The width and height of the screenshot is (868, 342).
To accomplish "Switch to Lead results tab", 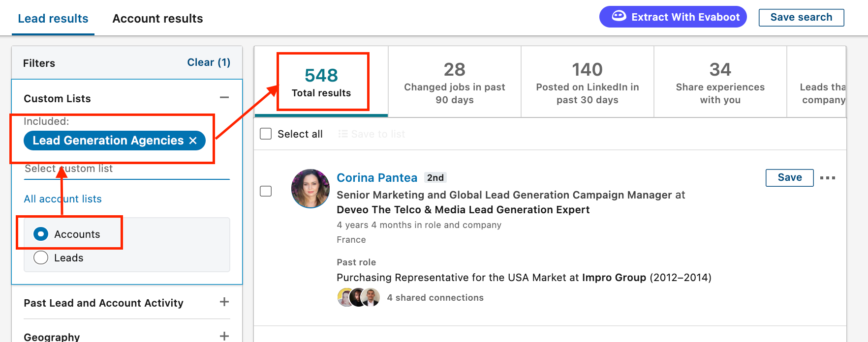I will pos(53,19).
